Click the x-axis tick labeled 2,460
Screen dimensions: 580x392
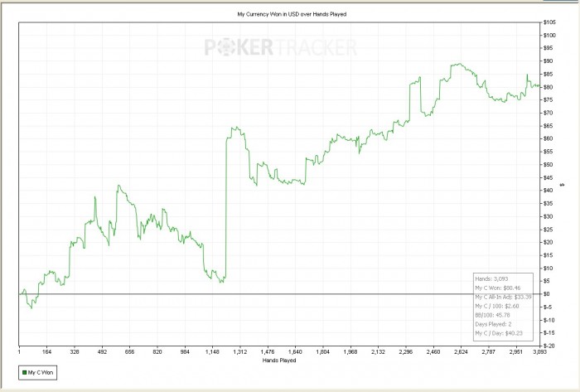pyautogui.click(x=433, y=351)
